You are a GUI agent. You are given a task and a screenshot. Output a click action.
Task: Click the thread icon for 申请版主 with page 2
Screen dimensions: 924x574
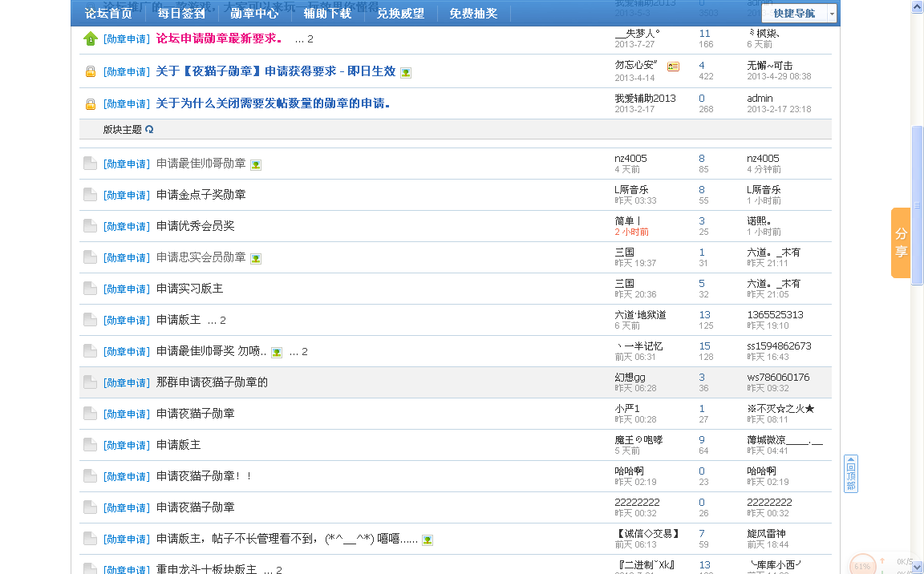[90, 319]
